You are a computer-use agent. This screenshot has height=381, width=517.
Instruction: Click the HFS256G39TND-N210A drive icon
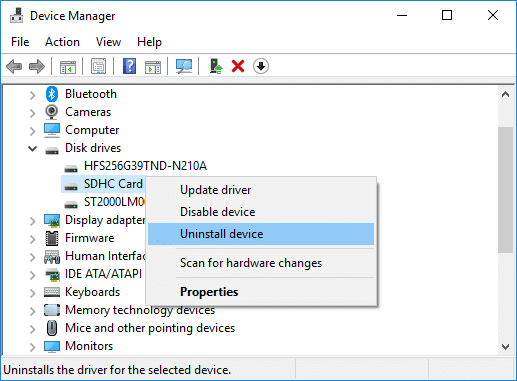71,168
